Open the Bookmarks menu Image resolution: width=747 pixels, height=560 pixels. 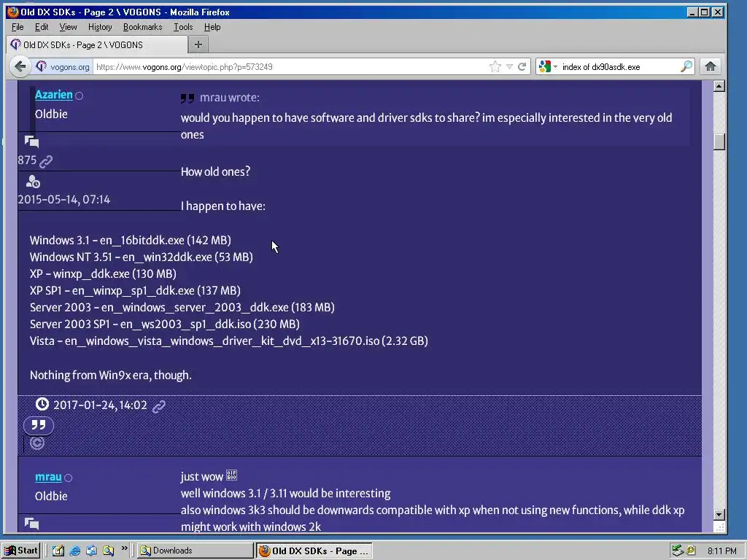click(142, 27)
